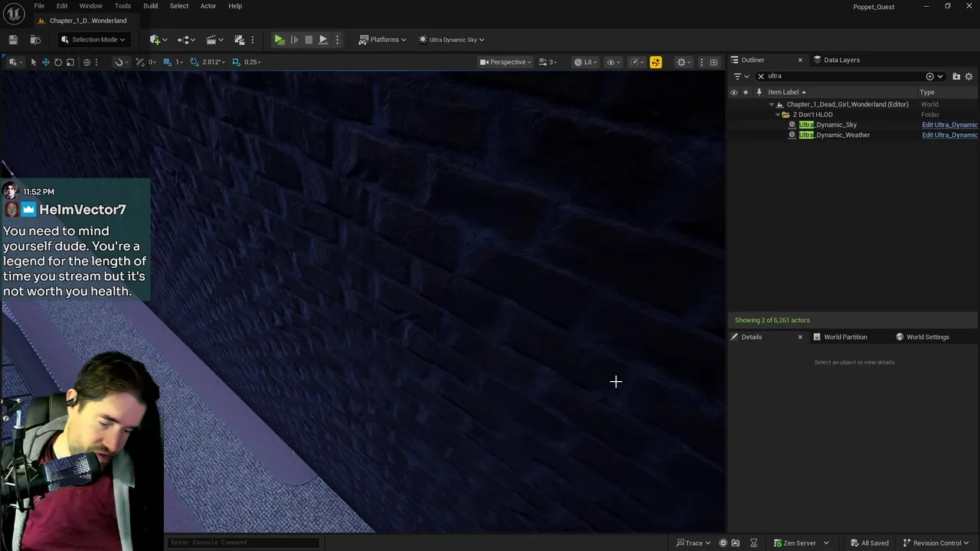Open play options three-dot menu
Screen dimensions: 980x551
(x=337, y=40)
